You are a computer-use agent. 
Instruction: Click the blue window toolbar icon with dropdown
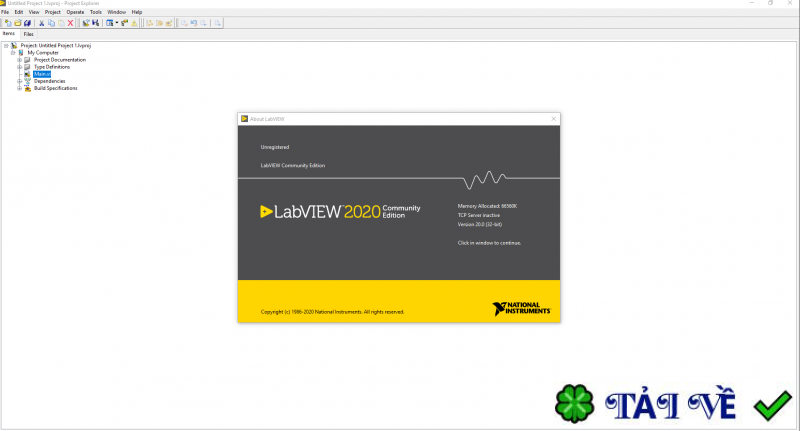coord(110,23)
